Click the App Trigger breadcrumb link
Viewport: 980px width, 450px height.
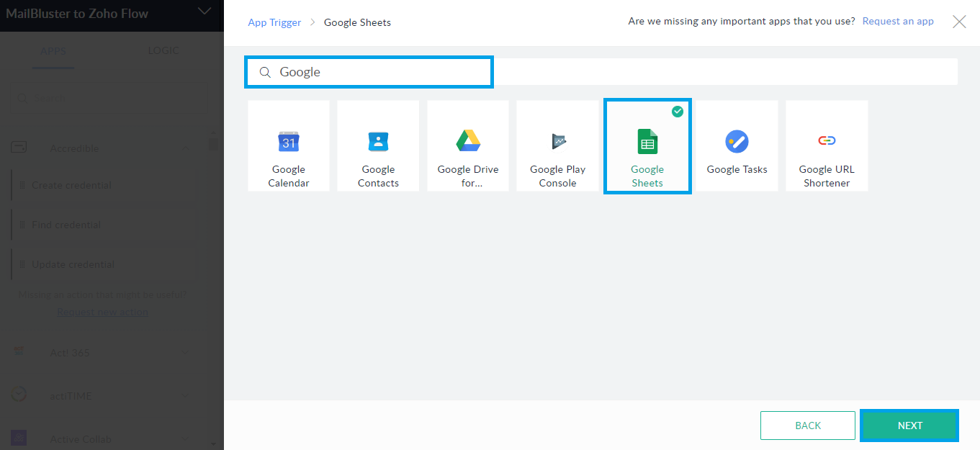[x=274, y=22]
